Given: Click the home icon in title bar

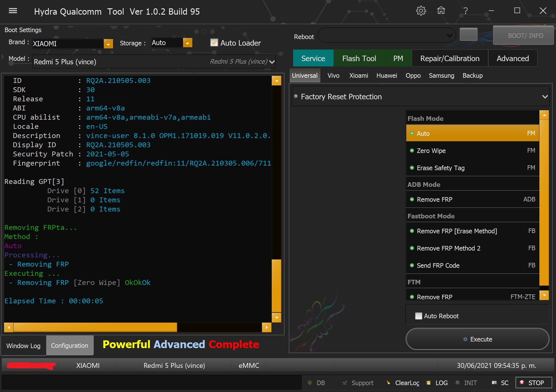Looking at the screenshot, I should (x=441, y=11).
